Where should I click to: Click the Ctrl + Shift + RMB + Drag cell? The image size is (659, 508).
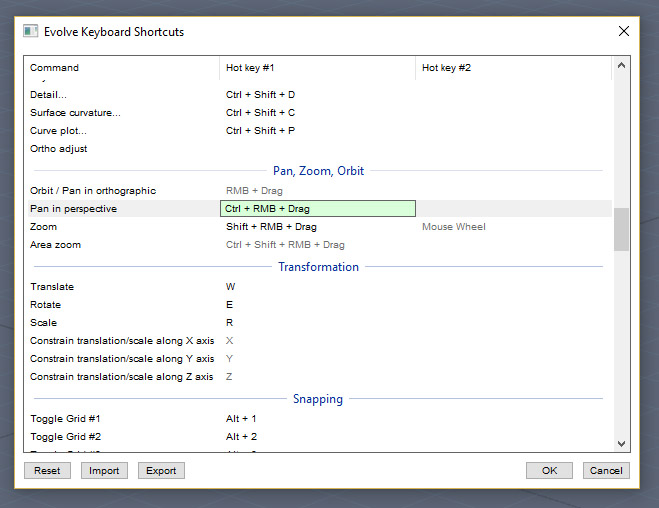click(285, 245)
